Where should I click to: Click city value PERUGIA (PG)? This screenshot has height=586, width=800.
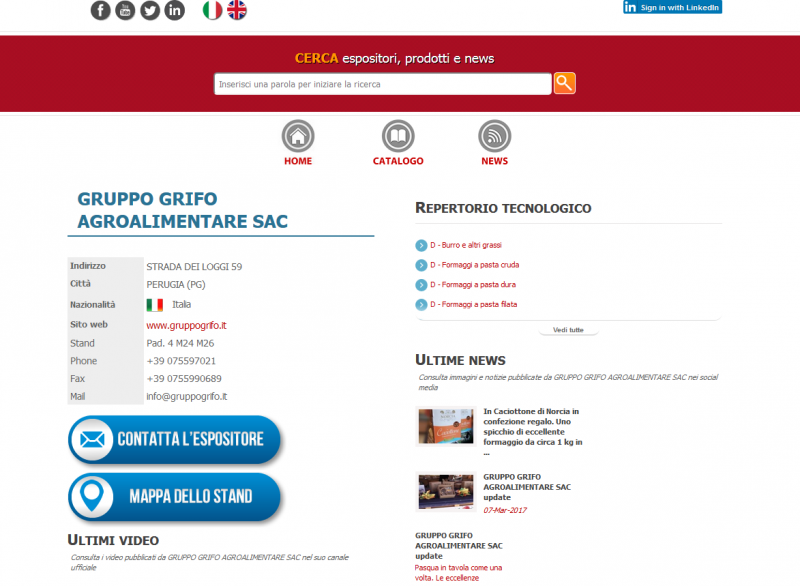[176, 285]
